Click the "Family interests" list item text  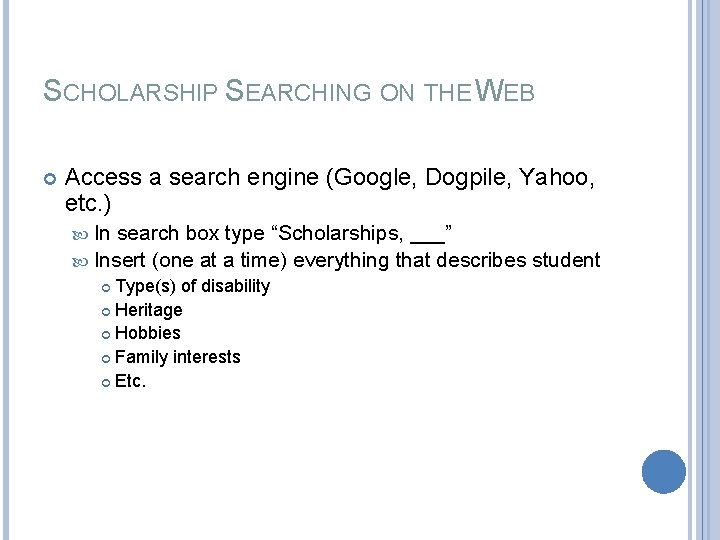[178, 358]
